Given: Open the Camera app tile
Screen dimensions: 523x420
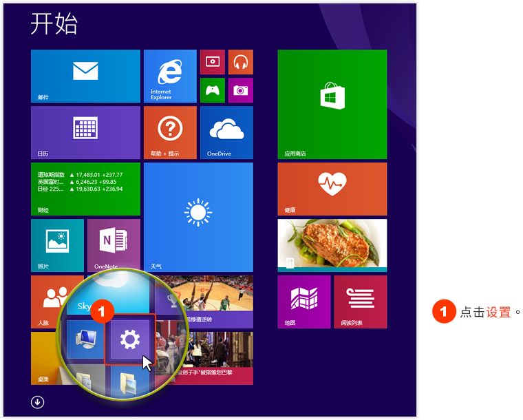Looking at the screenshot, I should [x=240, y=90].
